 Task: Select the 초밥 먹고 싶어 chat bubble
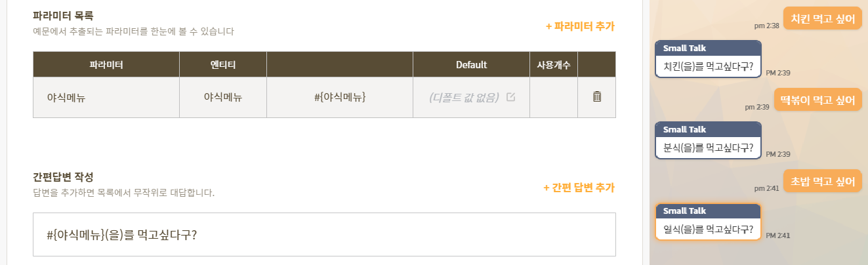pos(822,181)
